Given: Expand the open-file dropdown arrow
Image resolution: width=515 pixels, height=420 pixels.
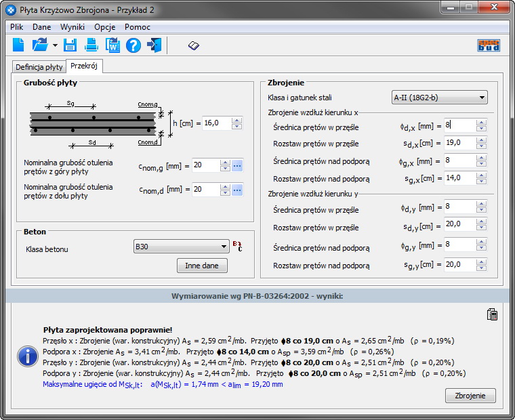Looking at the screenshot, I should [55, 46].
